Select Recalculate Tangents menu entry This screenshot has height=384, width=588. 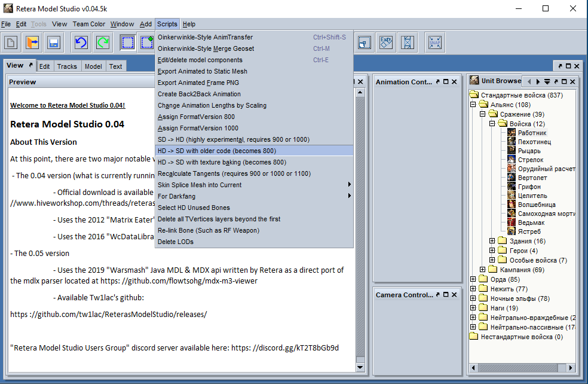(254, 173)
